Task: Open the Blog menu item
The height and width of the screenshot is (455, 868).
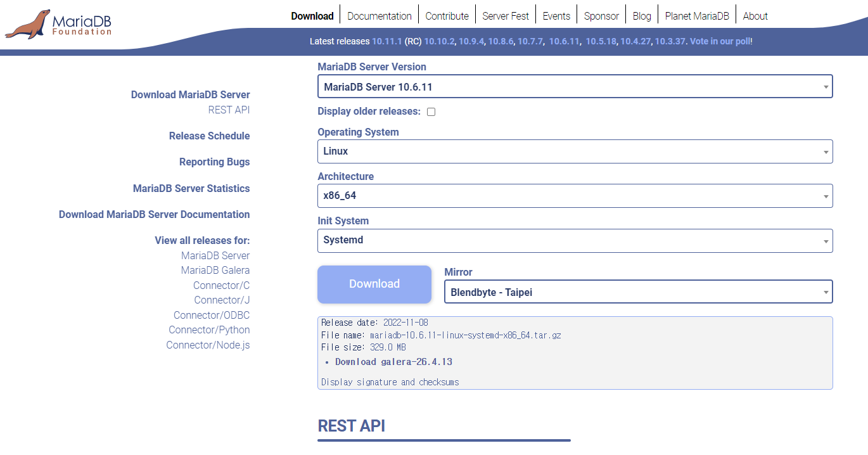Action: click(642, 16)
